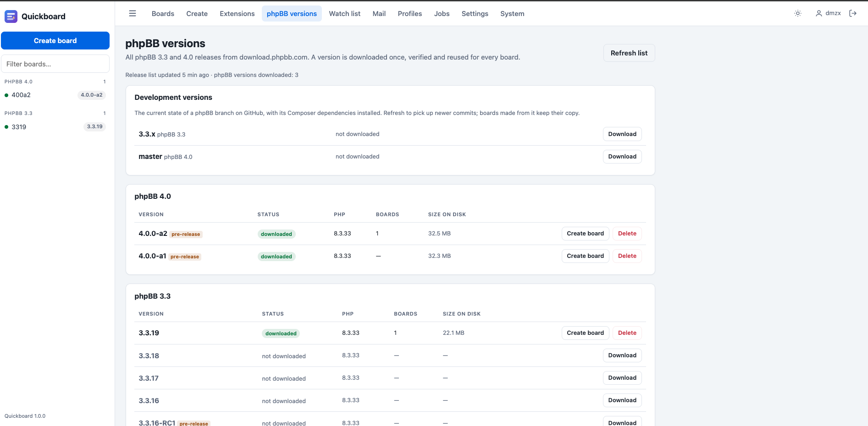The image size is (868, 426).
Task: Toggle the sidebar hamburger menu
Action: pyautogui.click(x=133, y=14)
